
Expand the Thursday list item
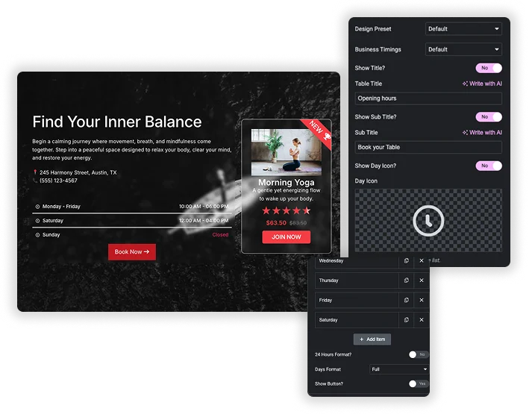click(357, 280)
